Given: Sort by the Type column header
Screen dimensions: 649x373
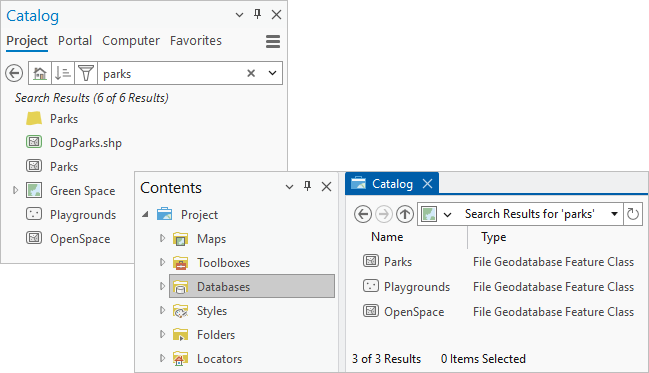Looking at the screenshot, I should pos(493,237).
